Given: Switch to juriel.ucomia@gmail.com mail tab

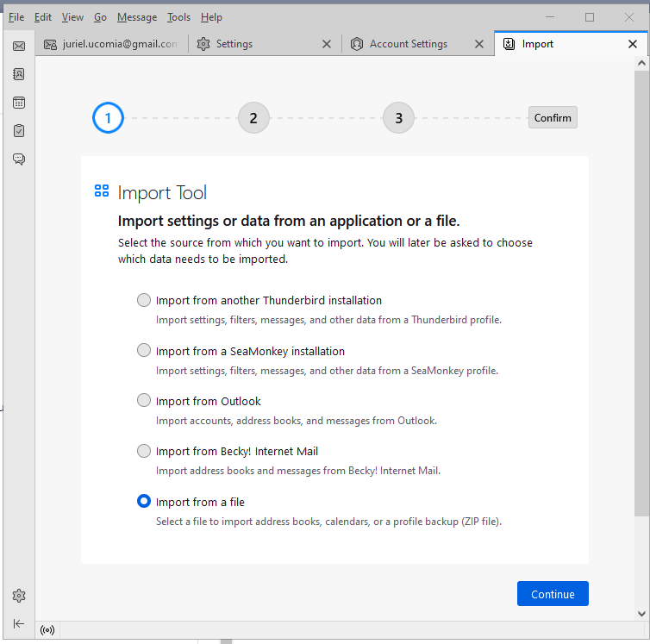Looking at the screenshot, I should tap(112, 44).
